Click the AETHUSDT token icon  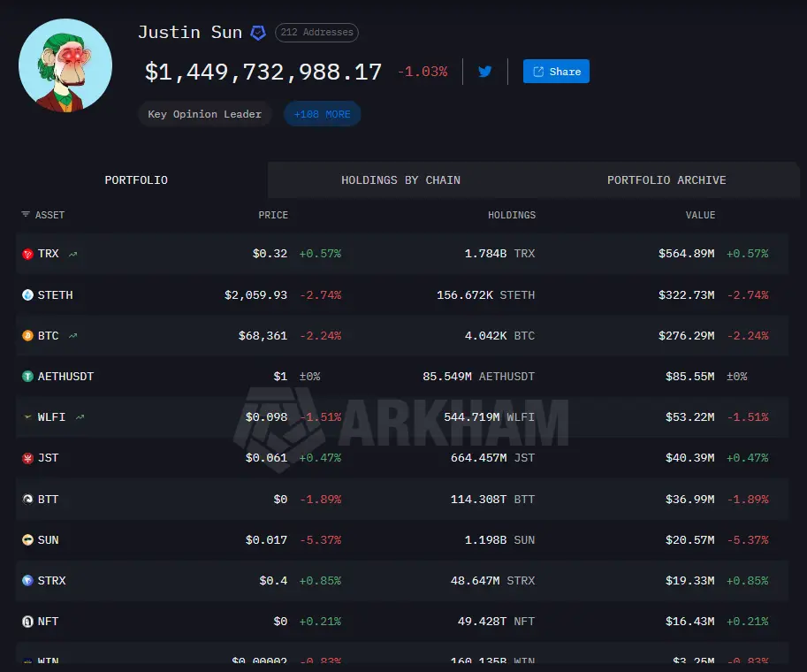coord(27,377)
